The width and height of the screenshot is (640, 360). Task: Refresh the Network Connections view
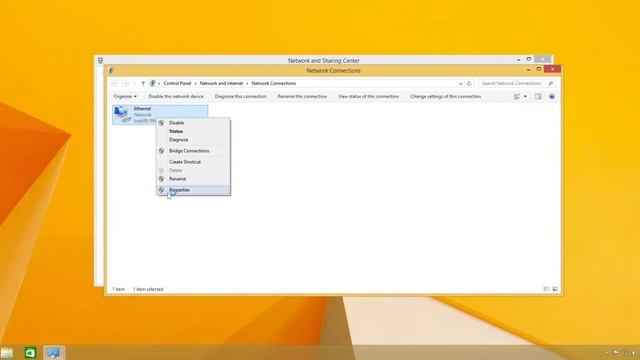[x=469, y=84]
